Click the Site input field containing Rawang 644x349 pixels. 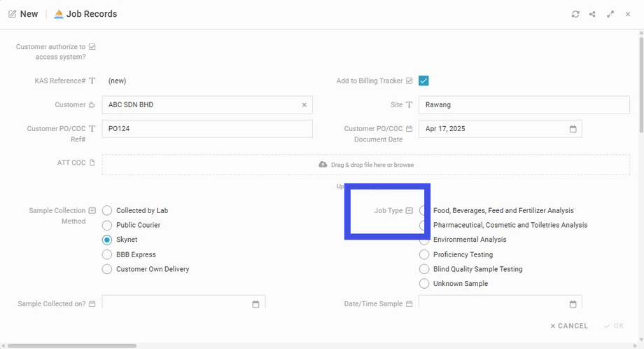[x=524, y=105]
